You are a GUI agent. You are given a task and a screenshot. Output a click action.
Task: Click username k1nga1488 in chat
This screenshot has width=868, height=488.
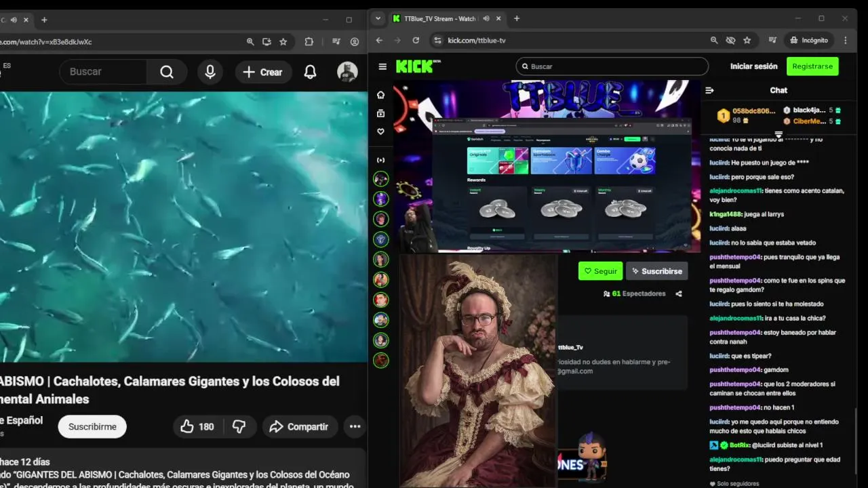click(726, 214)
